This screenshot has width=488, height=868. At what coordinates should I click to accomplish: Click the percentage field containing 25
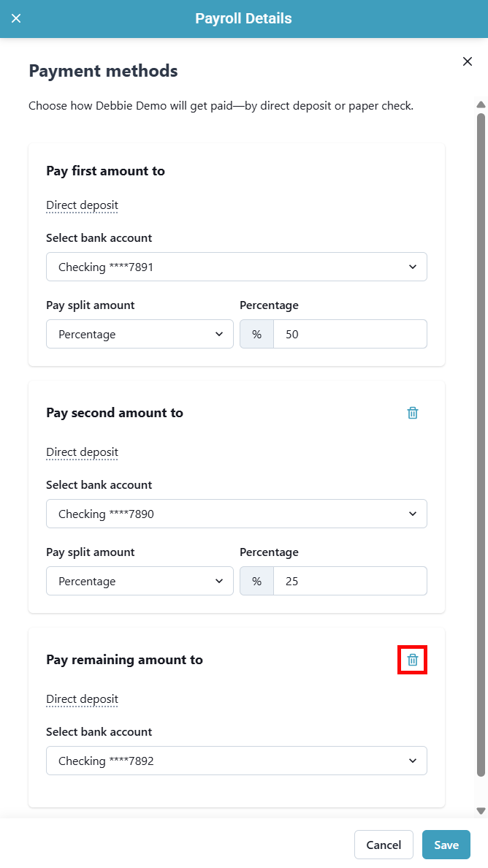(349, 582)
